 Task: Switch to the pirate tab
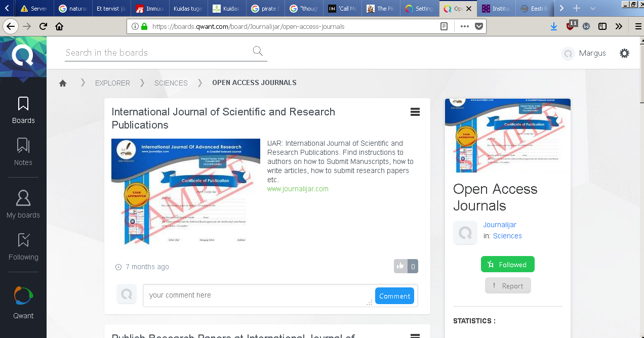(265, 8)
